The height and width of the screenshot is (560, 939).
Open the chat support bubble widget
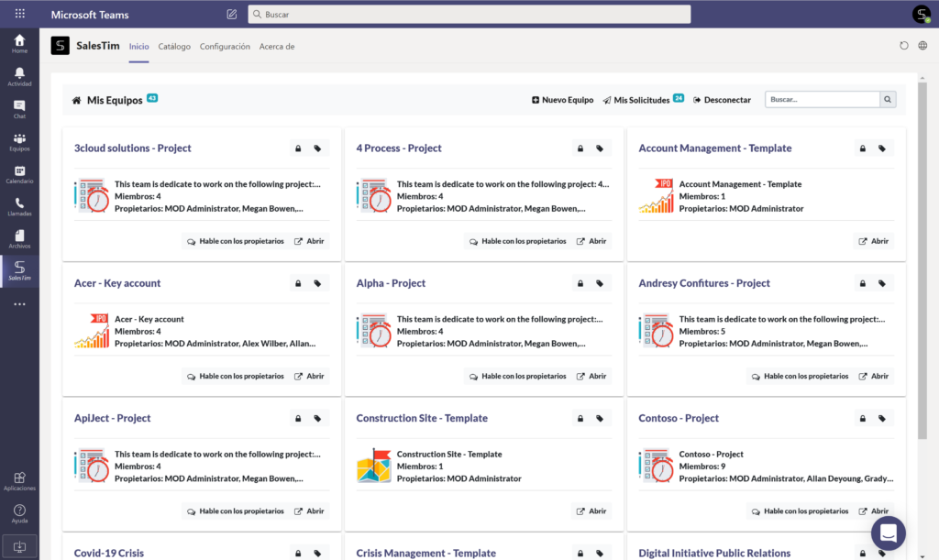(888, 533)
